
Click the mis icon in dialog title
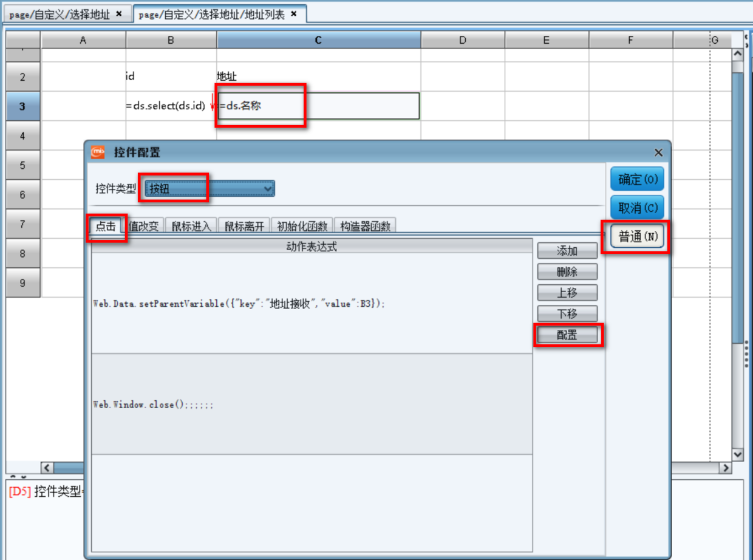coord(98,152)
